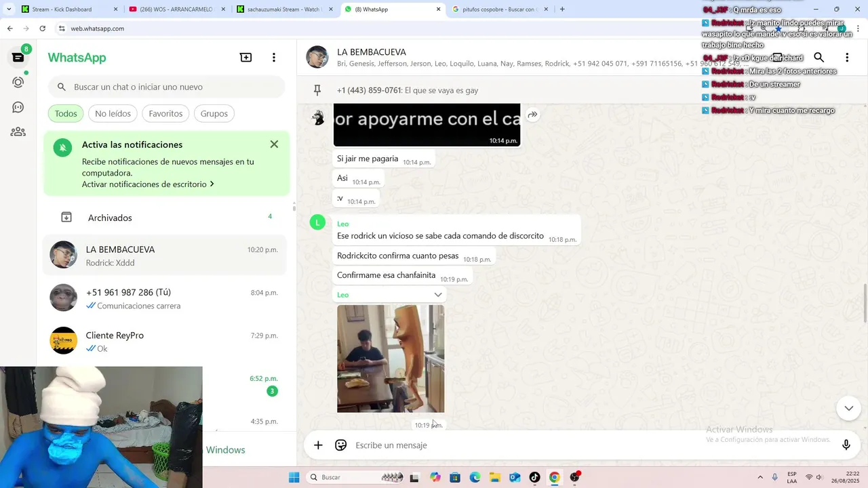The height and width of the screenshot is (488, 868).
Task: Close the (8) WhatsApp browser tab
Action: pyautogui.click(x=438, y=9)
